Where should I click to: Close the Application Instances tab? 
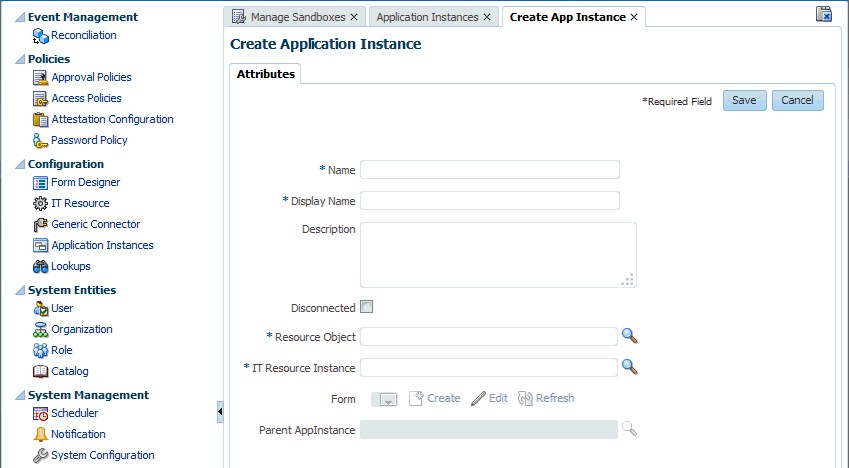point(487,17)
